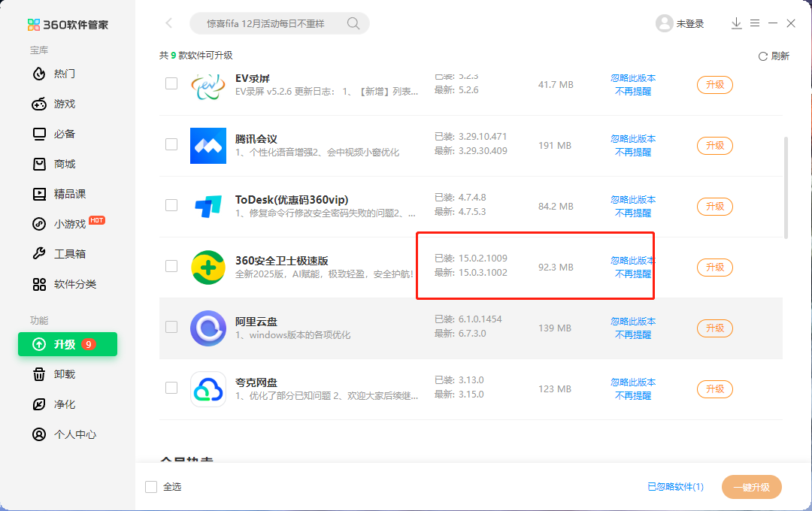Click the back arrow navigation icon
This screenshot has width=812, height=511.
pyautogui.click(x=169, y=23)
